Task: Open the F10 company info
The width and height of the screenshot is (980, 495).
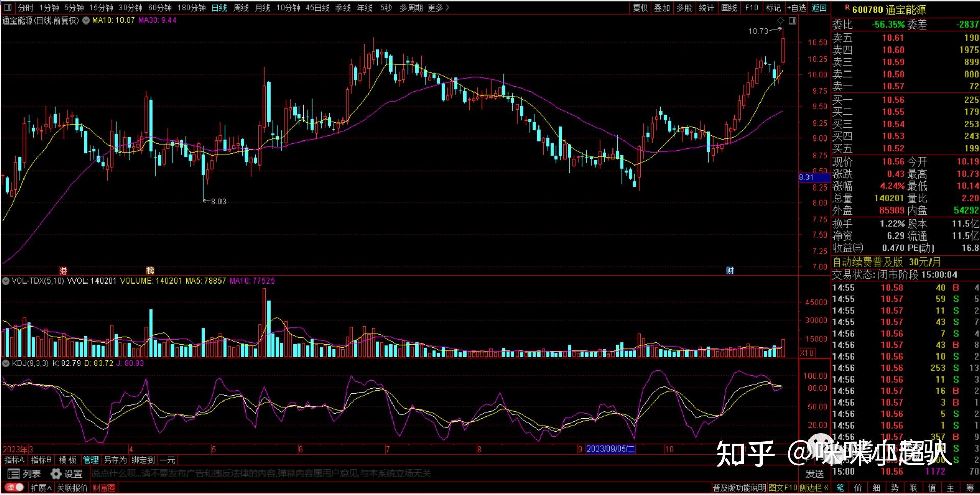Action: point(751,8)
